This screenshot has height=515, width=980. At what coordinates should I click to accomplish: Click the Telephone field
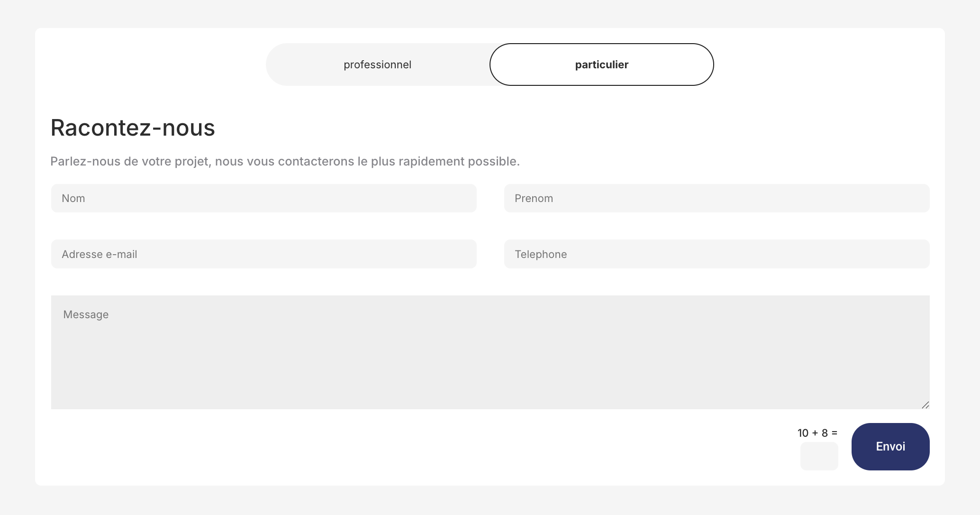(717, 254)
